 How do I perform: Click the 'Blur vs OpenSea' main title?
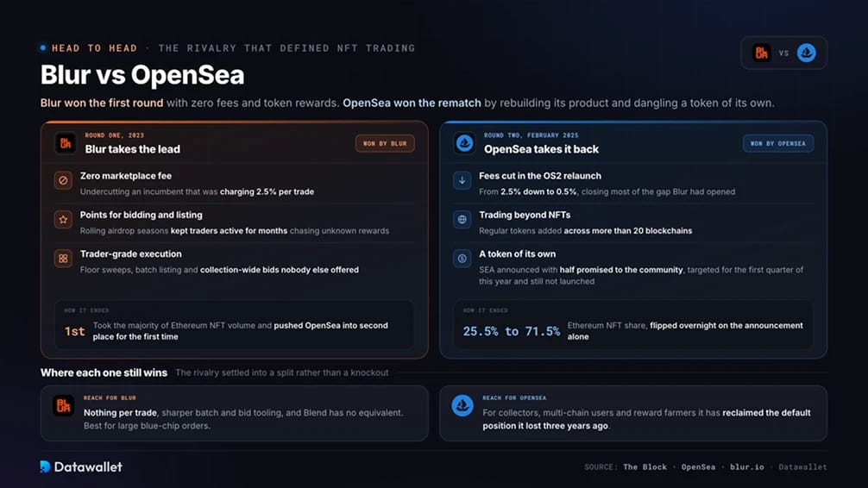(x=142, y=75)
